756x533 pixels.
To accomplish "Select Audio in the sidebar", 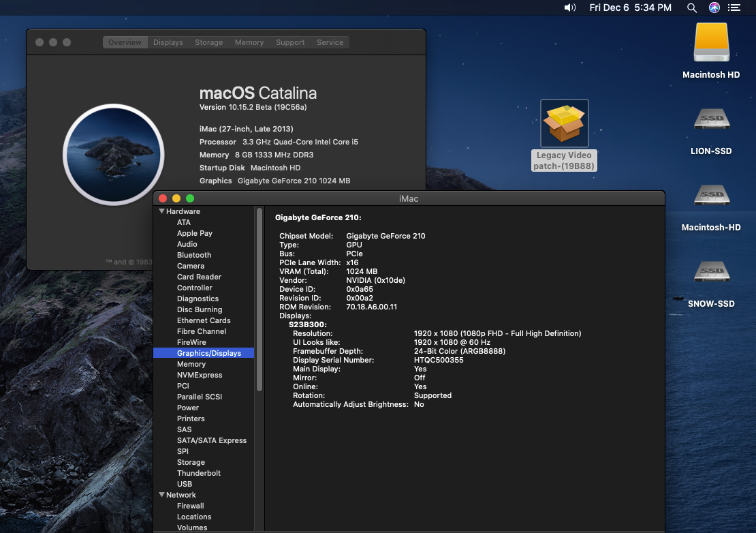I will (187, 244).
